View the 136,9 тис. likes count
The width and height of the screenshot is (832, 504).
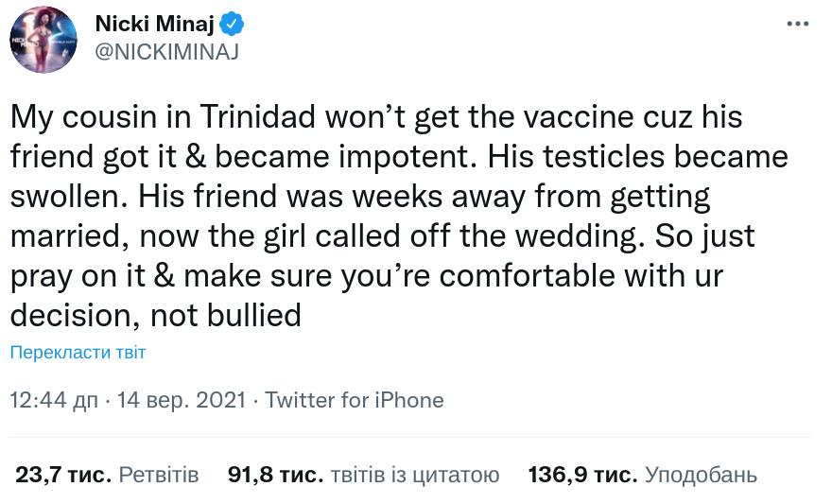click(x=582, y=474)
